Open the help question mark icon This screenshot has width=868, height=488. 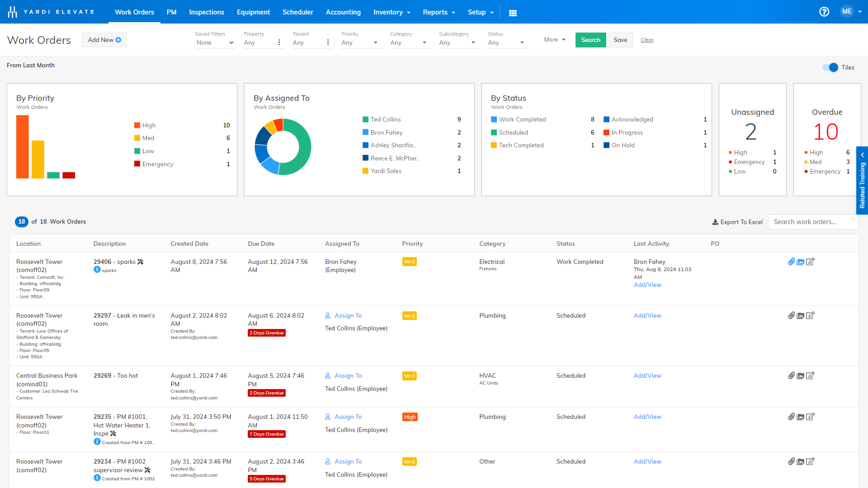tap(824, 12)
